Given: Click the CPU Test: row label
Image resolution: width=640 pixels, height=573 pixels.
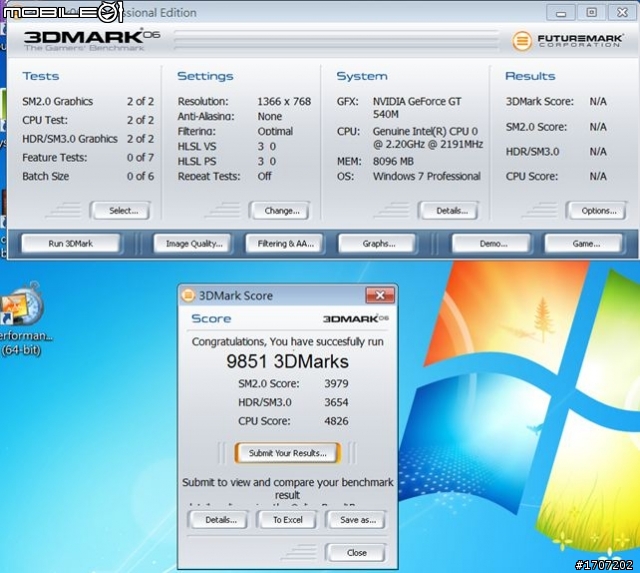Looking at the screenshot, I should coord(45,120).
